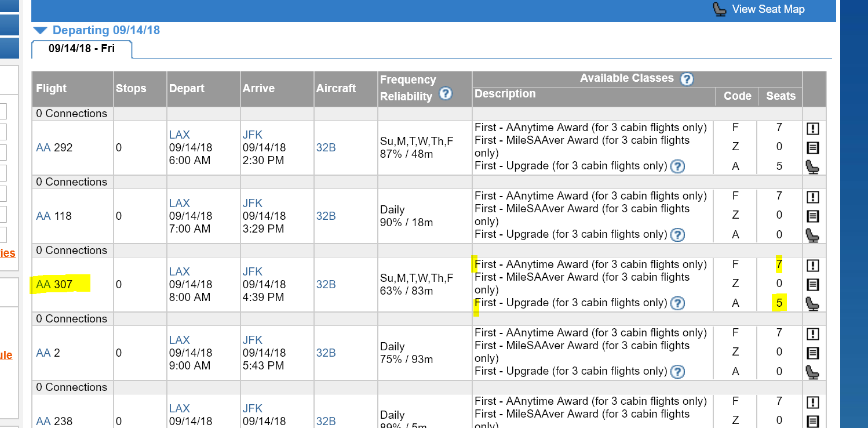Click the Frequency Reliability help icon

click(x=446, y=93)
